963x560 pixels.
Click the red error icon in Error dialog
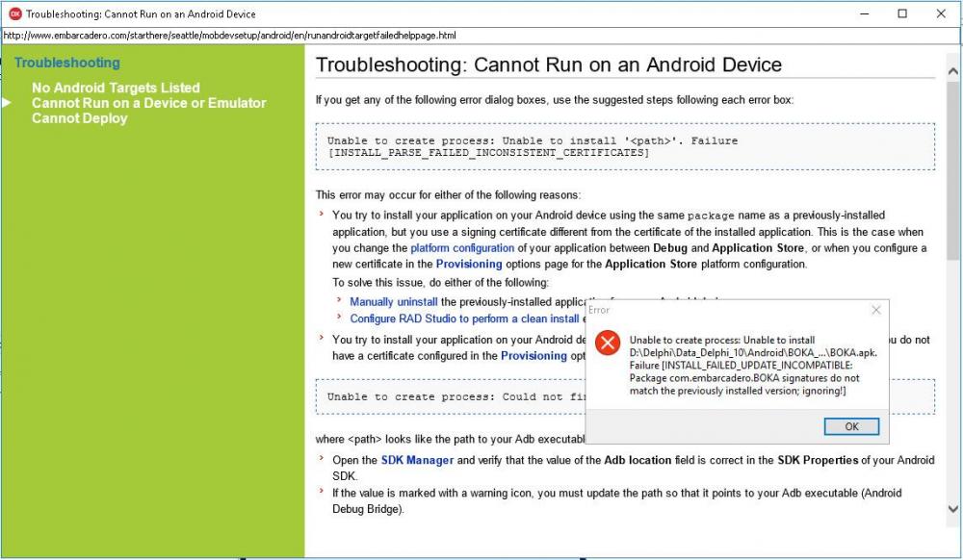[x=608, y=343]
